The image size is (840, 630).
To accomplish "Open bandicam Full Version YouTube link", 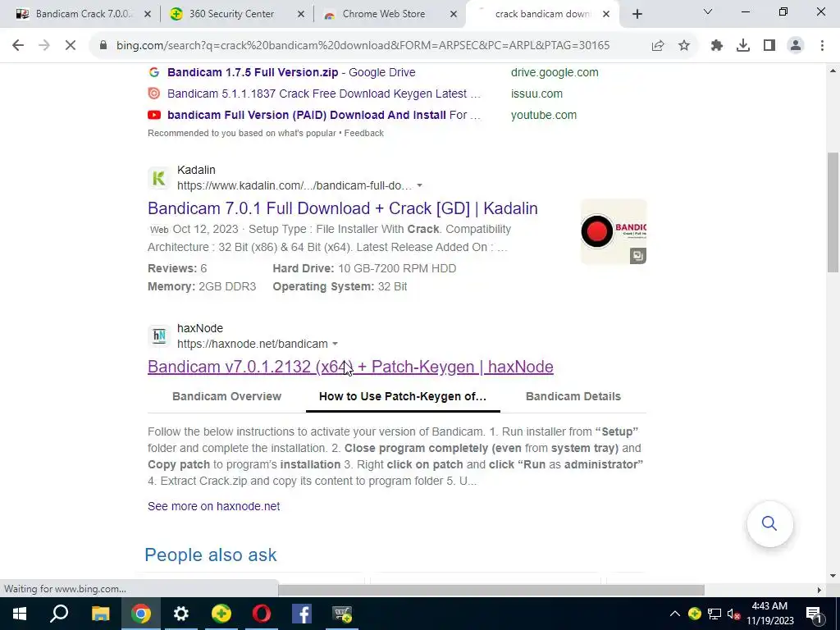I will click(x=323, y=115).
